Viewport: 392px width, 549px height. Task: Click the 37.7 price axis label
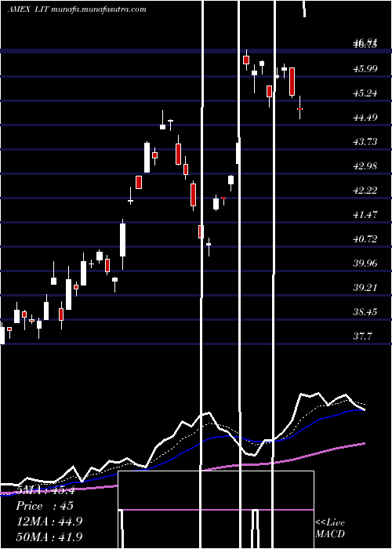(362, 336)
